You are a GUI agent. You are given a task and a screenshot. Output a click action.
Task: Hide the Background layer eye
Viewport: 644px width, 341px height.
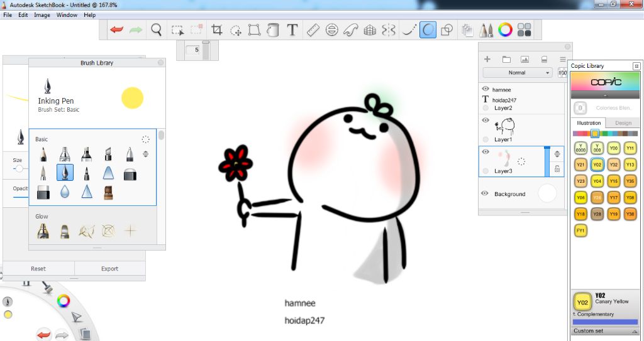point(485,193)
